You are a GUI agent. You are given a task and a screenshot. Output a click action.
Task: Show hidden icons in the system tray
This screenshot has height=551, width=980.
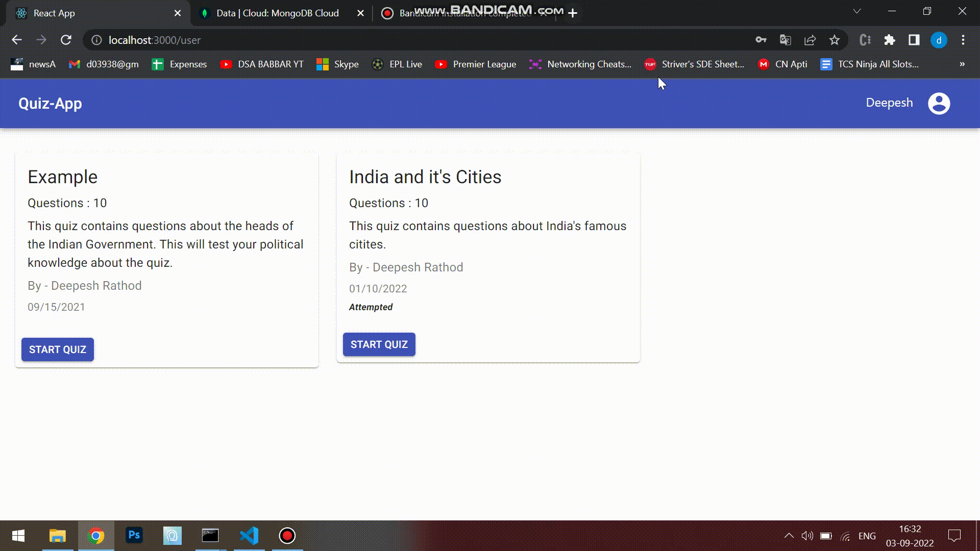789,536
